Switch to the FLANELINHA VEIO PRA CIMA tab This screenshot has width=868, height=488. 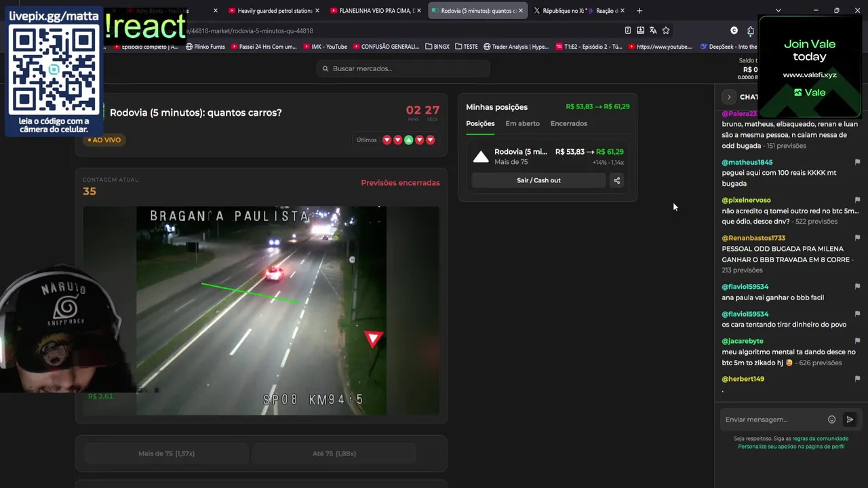click(x=375, y=11)
